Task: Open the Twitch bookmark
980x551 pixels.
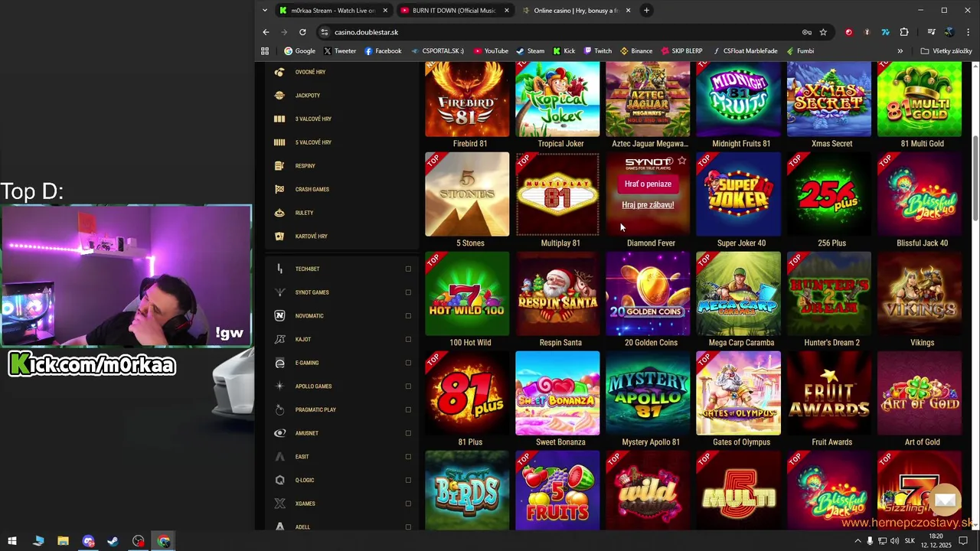Action: click(597, 51)
